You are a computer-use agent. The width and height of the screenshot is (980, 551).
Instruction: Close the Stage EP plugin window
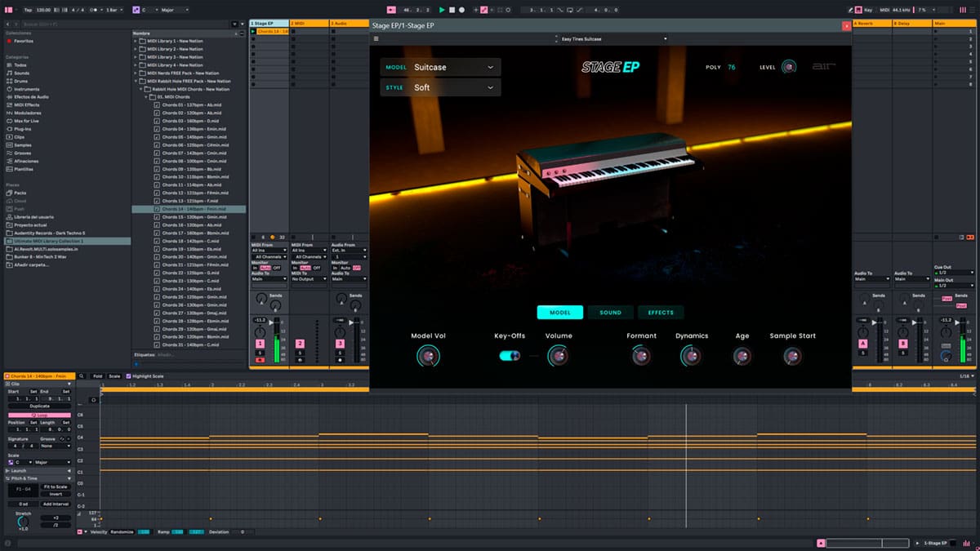pyautogui.click(x=846, y=26)
